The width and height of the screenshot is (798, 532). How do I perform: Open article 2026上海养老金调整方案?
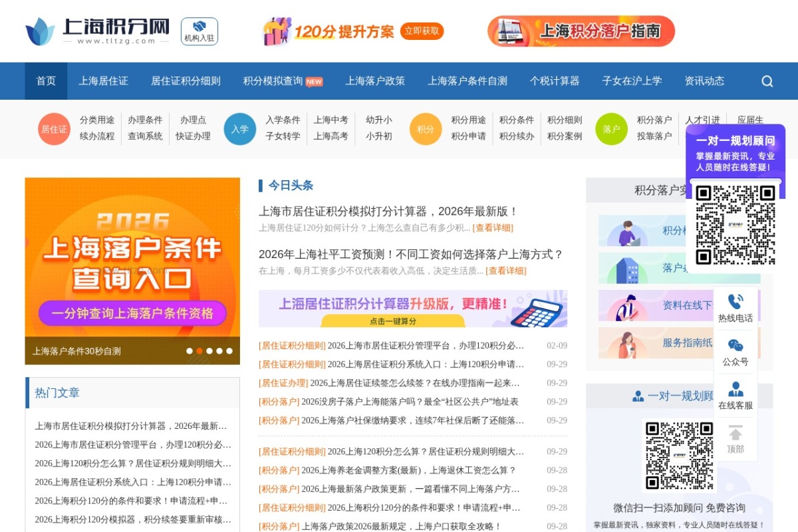[409, 470]
